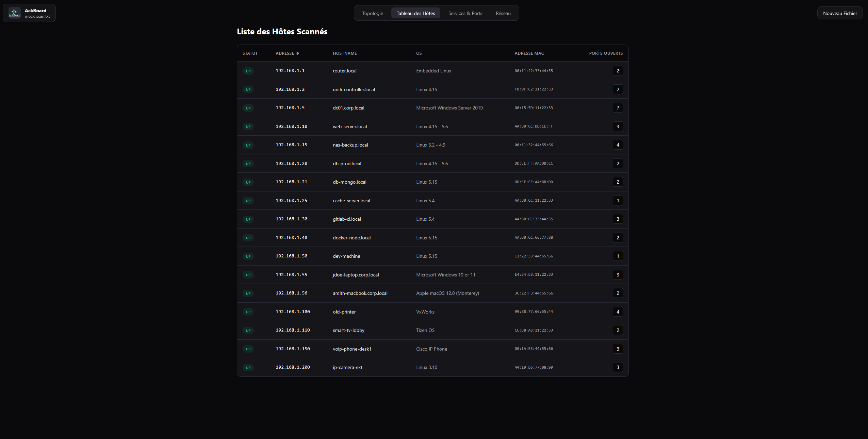Click OS value Apple macOS 12.0 (Monterey)
The width and height of the screenshot is (868, 439).
pyautogui.click(x=447, y=293)
